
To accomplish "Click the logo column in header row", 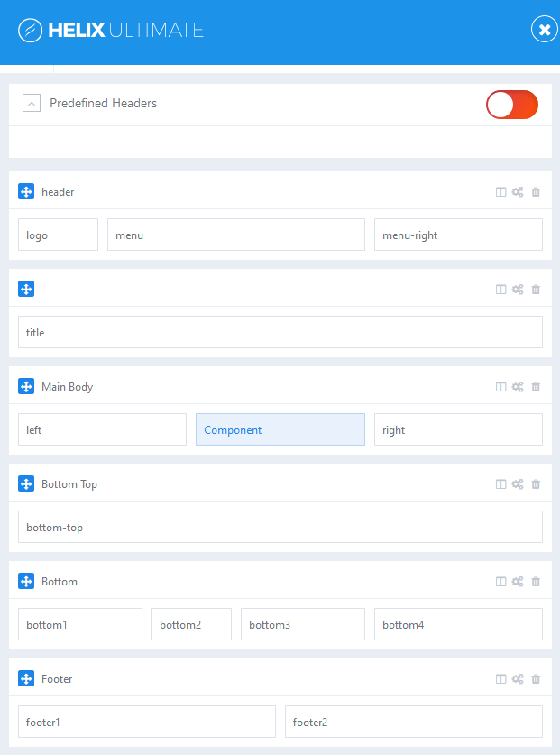I will (58, 235).
